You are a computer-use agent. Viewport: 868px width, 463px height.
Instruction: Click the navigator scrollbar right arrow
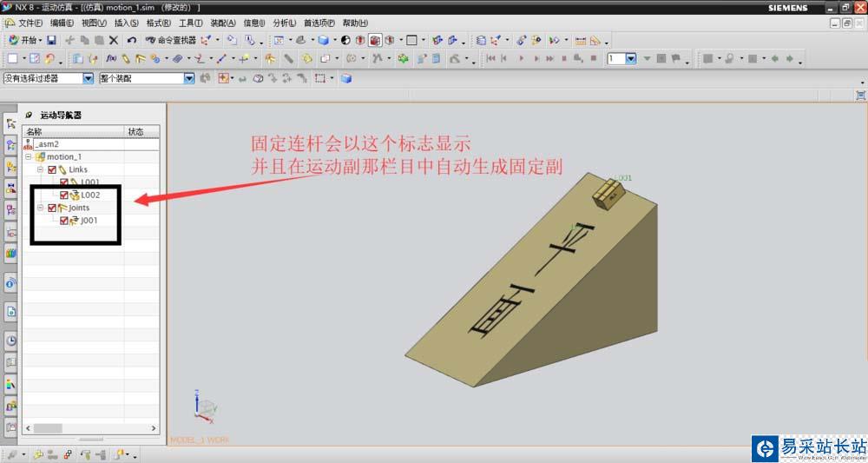coord(154,428)
